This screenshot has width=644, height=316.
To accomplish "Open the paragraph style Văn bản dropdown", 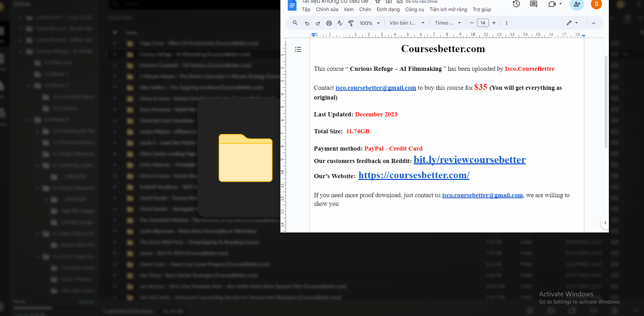I will pos(407,23).
